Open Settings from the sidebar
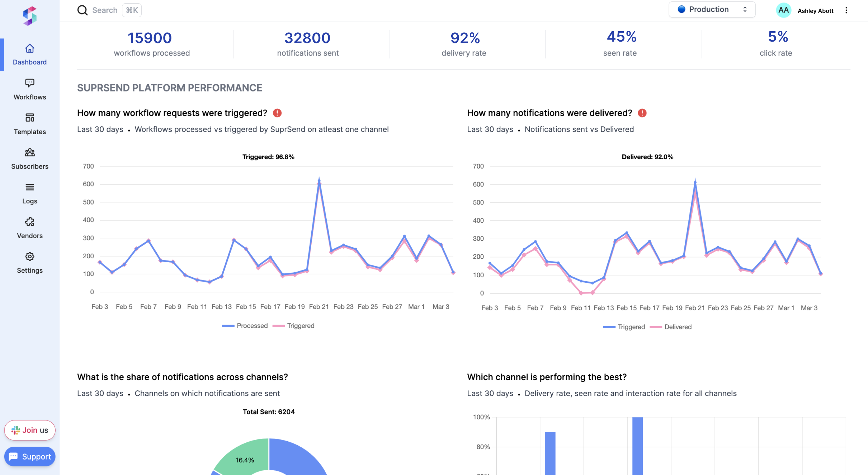This screenshot has width=868, height=475. coord(29,262)
